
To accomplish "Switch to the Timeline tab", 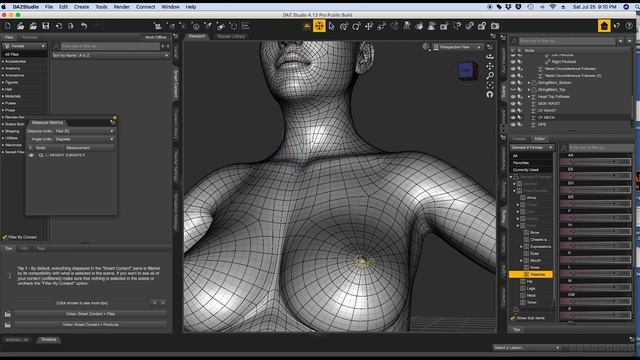I will 49,340.
